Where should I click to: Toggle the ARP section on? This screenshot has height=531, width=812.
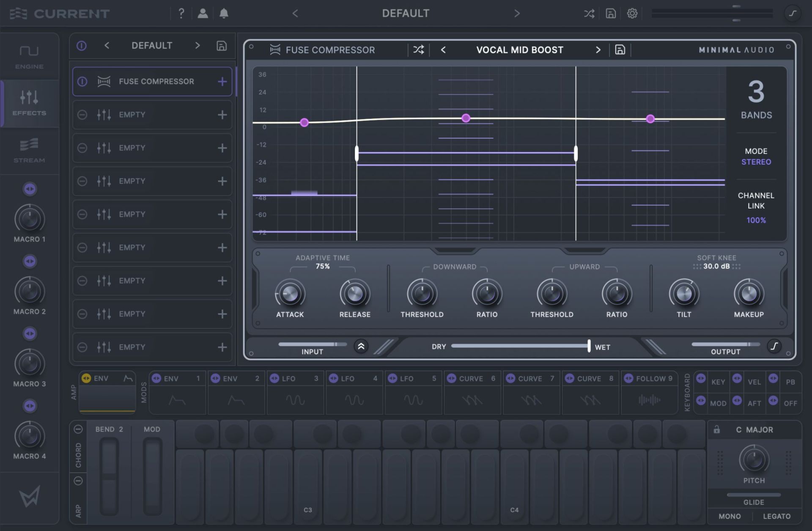point(78,481)
